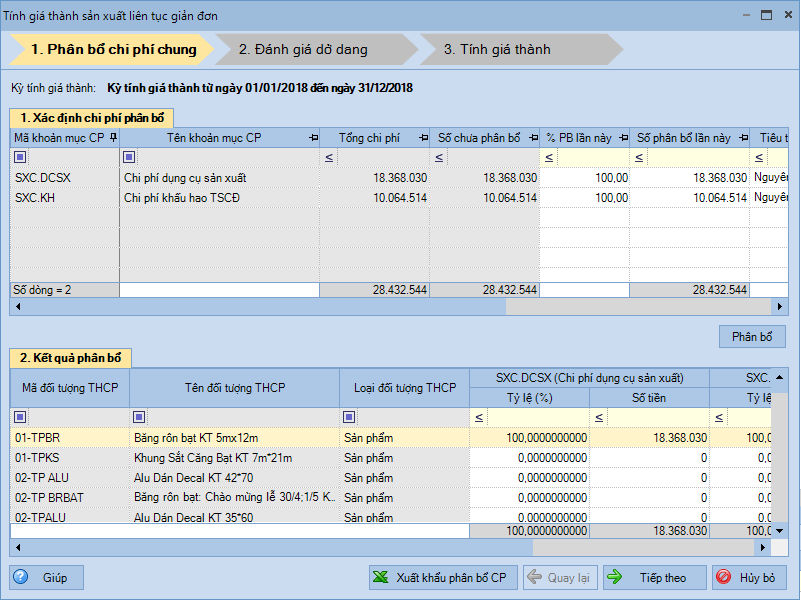This screenshot has width=801, height=601.
Task: Select the 01-TPKS result row
Action: click(391, 458)
